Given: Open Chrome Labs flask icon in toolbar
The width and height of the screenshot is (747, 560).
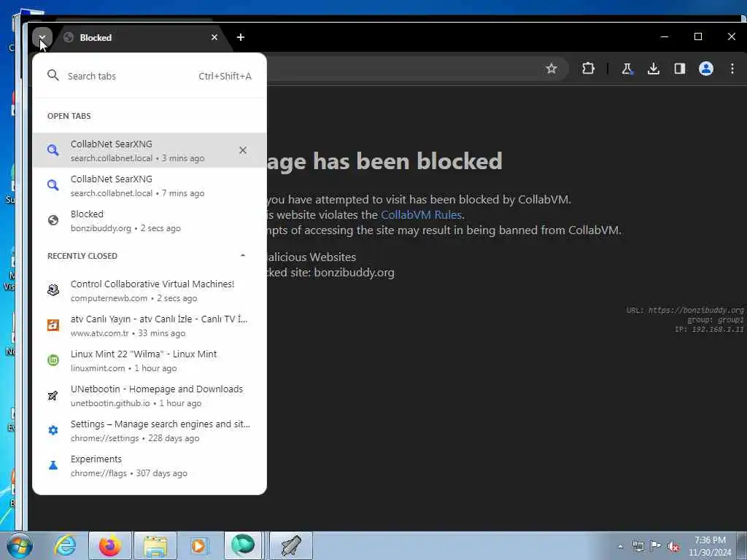Looking at the screenshot, I should [x=627, y=69].
